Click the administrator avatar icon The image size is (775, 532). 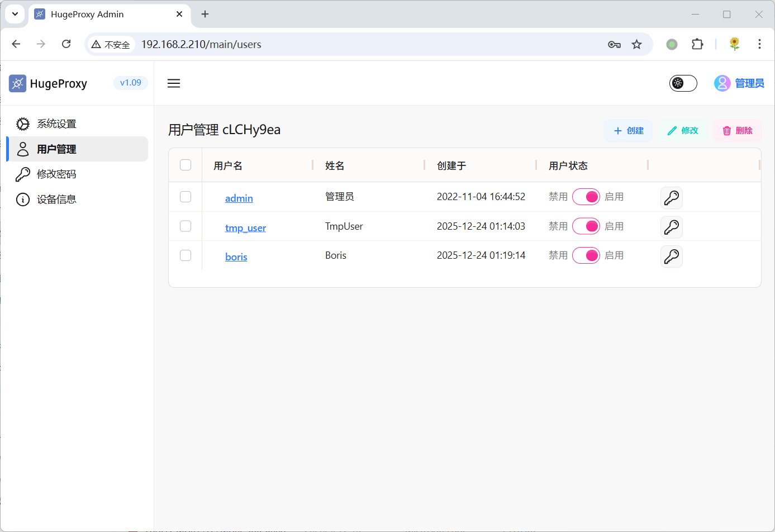pos(722,83)
